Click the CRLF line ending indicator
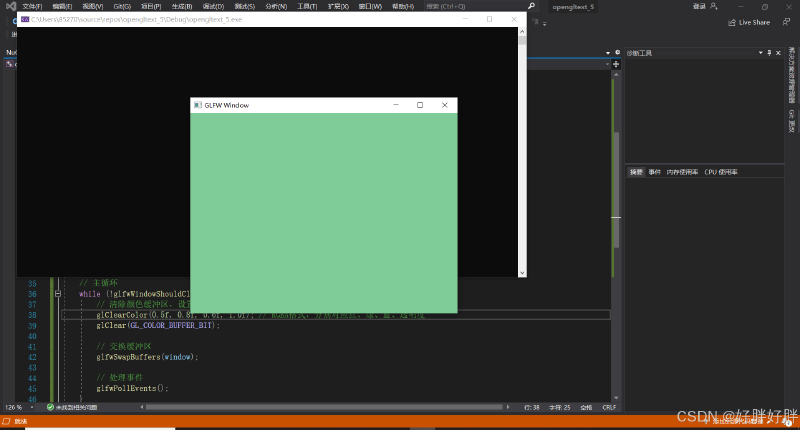Viewport: 800px width, 430px height. (x=609, y=408)
